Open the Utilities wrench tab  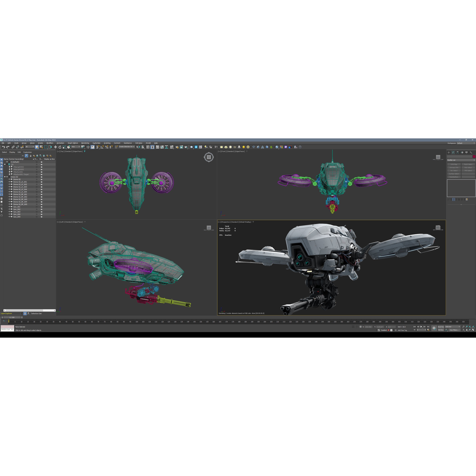point(471,152)
